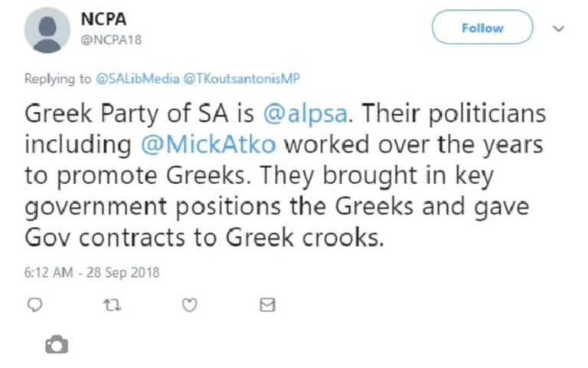The image size is (588, 368).
Task: Follow the NCPA account
Action: click(x=482, y=28)
